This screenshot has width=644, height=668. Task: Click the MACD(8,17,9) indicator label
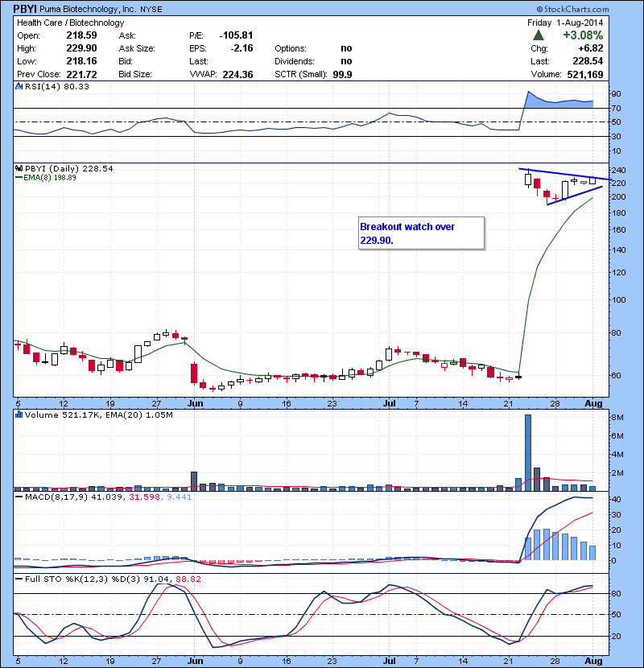pos(56,497)
